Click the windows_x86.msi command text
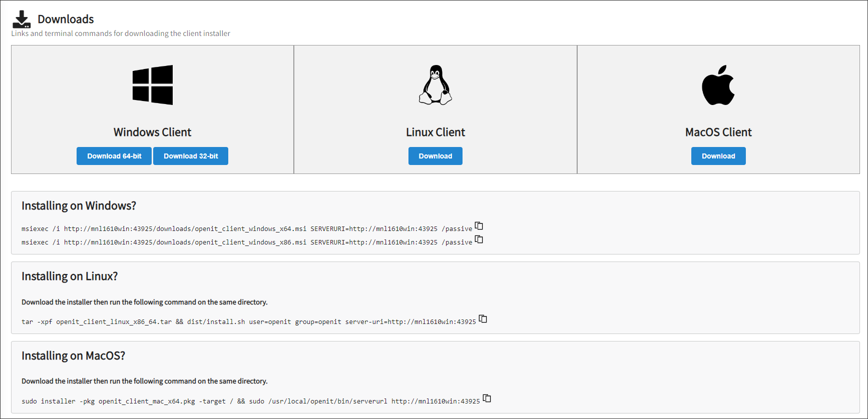The image size is (868, 419). pyautogui.click(x=247, y=242)
